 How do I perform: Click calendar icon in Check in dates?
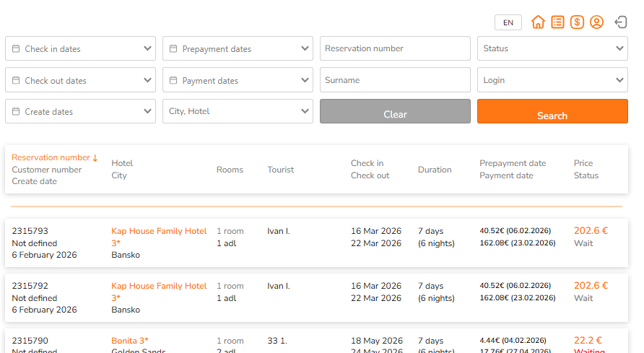point(16,49)
